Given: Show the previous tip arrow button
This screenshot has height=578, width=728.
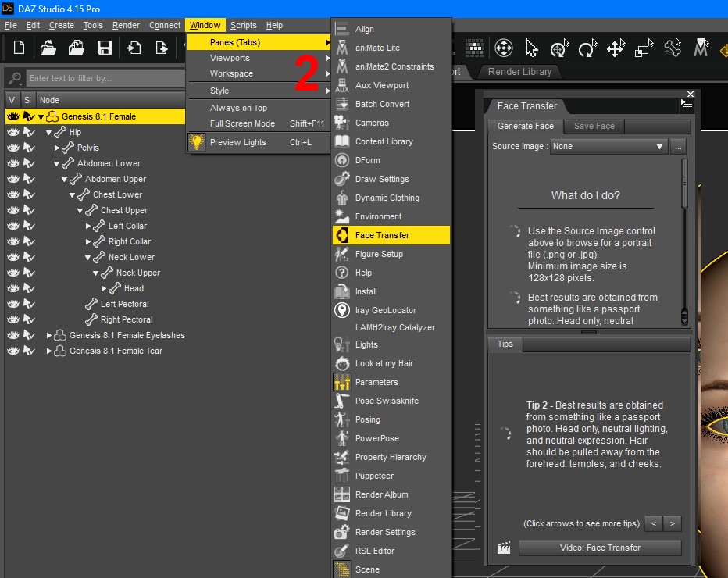Looking at the screenshot, I should [654, 523].
